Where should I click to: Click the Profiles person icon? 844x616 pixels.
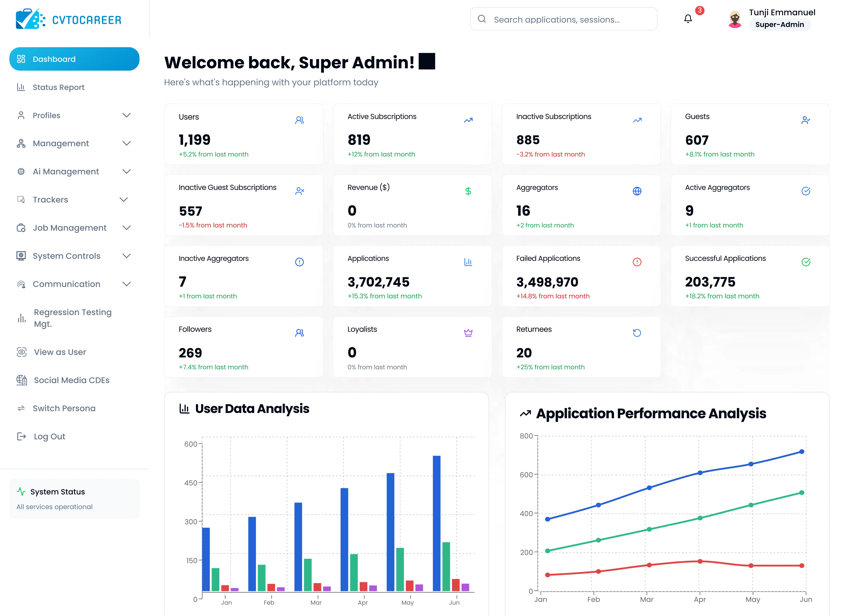(21, 115)
